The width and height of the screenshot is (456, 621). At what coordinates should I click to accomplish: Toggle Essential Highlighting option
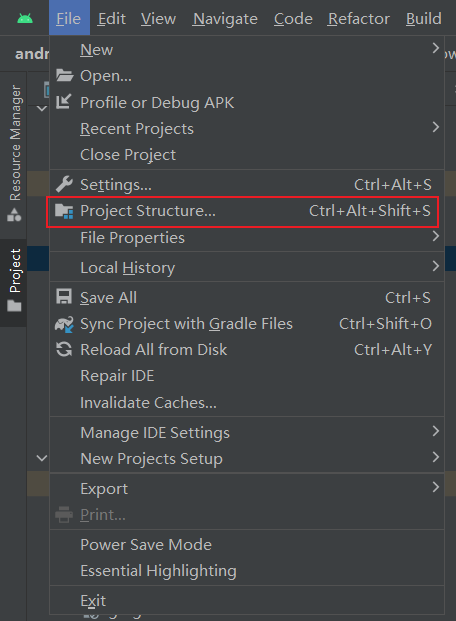tap(158, 571)
